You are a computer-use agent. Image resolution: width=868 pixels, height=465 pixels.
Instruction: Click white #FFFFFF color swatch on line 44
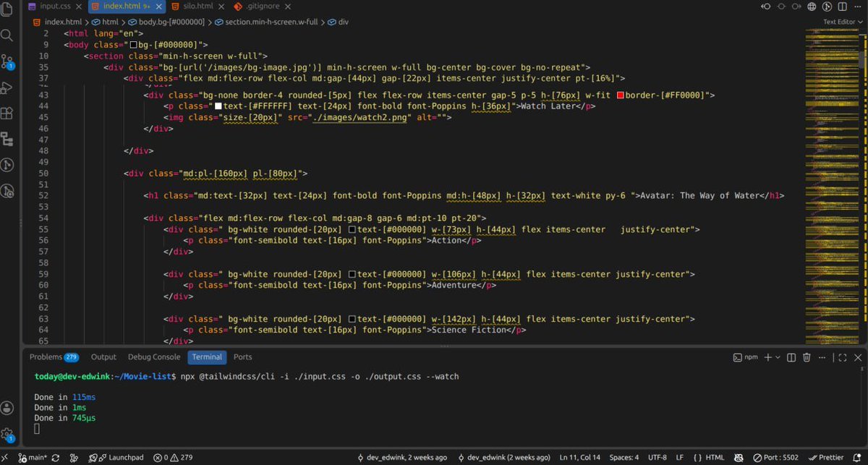pyautogui.click(x=218, y=106)
